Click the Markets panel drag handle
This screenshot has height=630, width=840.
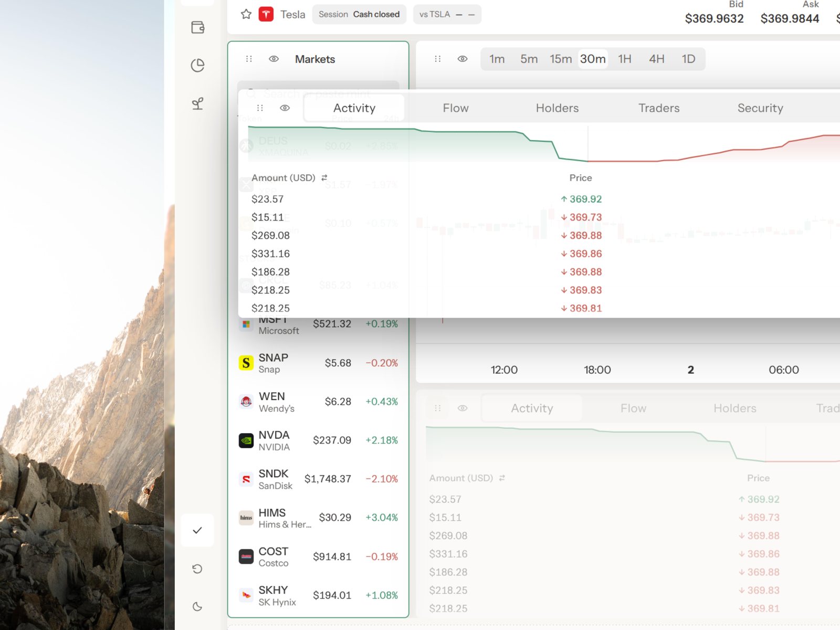tap(249, 59)
